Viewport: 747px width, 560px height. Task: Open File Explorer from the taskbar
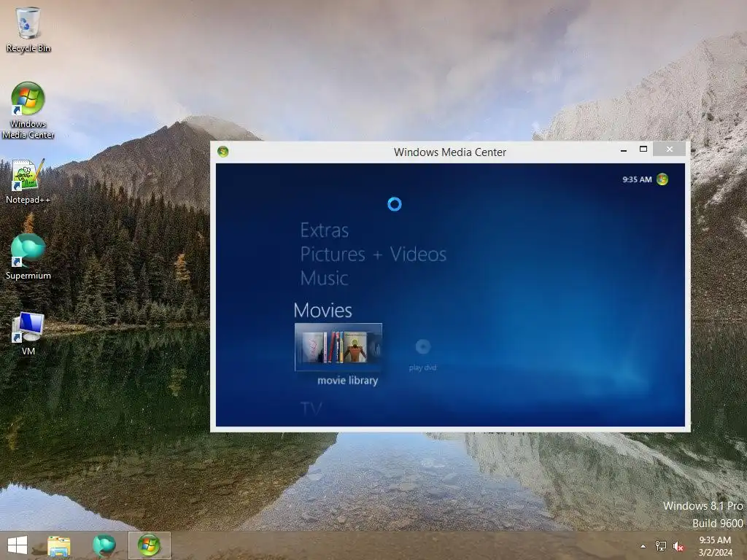[x=59, y=545]
